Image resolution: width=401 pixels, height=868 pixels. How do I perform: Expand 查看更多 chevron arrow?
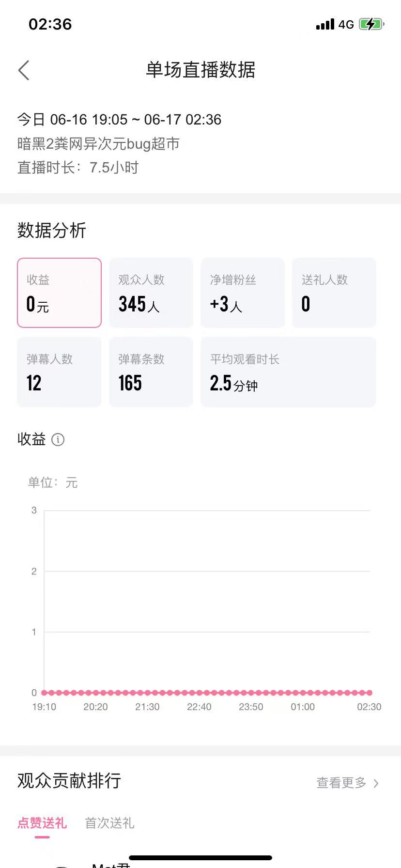point(376,783)
